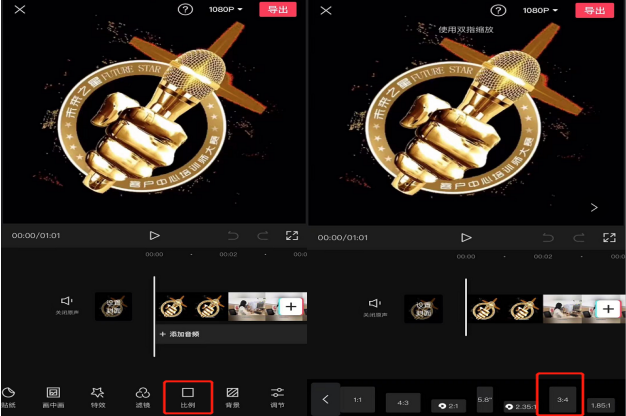Open the 滤镜 (filter) tool
The width and height of the screenshot is (626, 416).
(142, 396)
